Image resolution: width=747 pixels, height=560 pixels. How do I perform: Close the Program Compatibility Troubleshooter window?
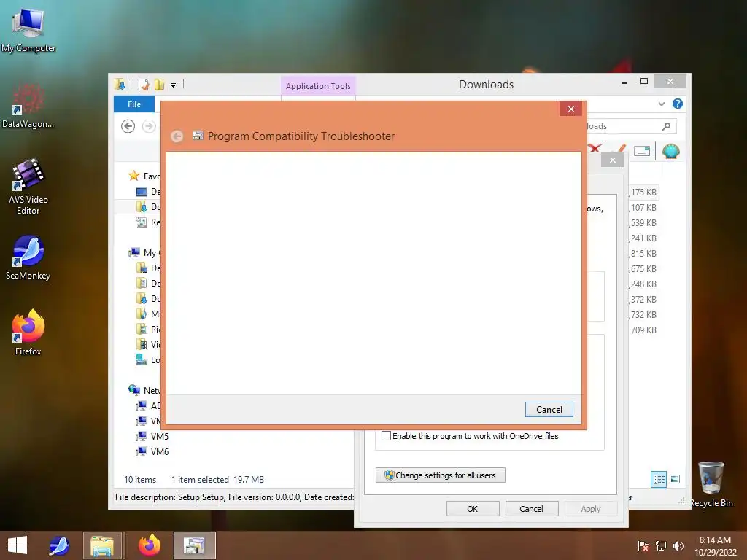point(570,109)
